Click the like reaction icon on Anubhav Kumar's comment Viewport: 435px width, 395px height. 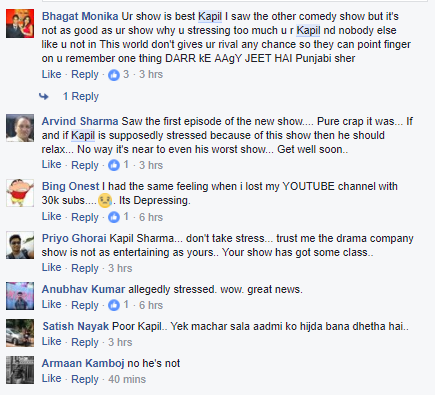(x=114, y=305)
